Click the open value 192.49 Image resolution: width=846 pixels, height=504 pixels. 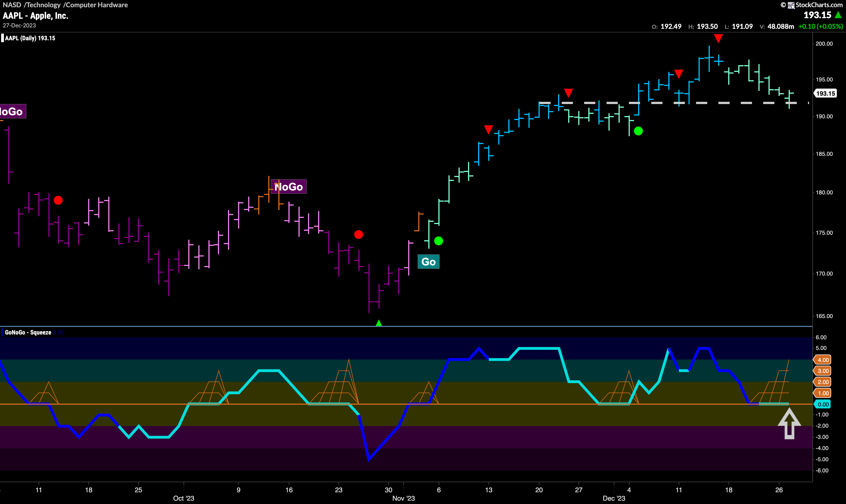[671, 26]
